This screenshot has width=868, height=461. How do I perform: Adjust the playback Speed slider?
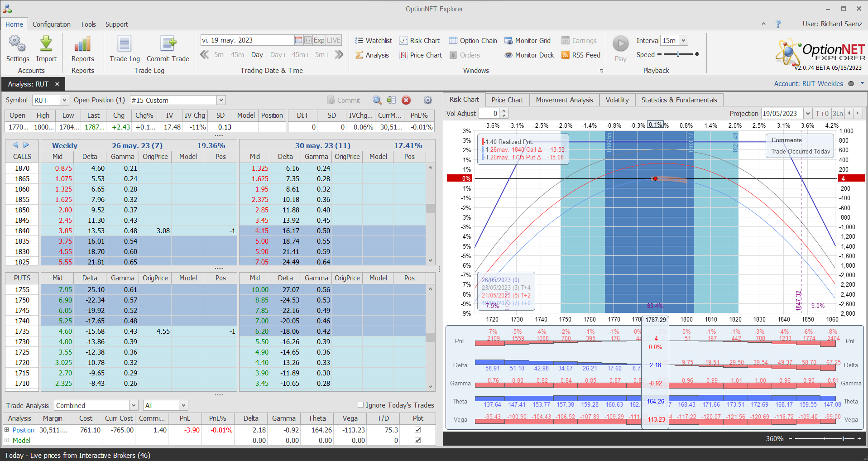[x=678, y=54]
